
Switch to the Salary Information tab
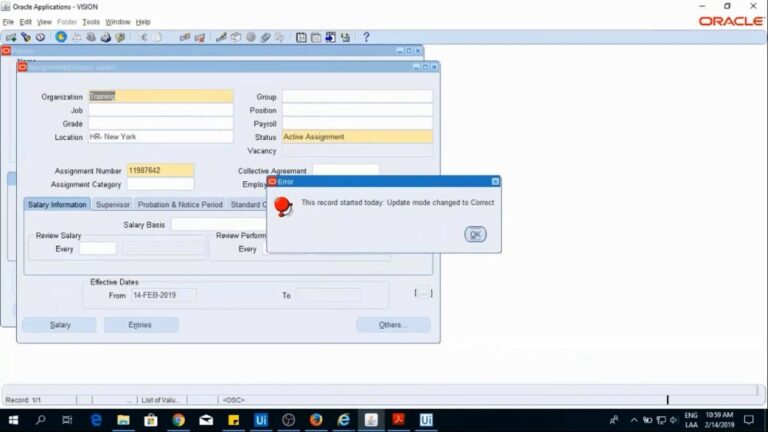point(57,204)
